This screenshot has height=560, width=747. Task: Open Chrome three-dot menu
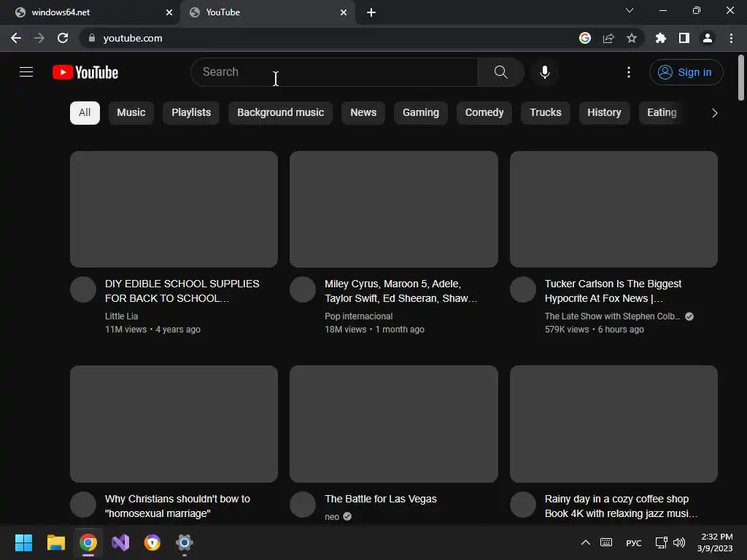click(731, 38)
